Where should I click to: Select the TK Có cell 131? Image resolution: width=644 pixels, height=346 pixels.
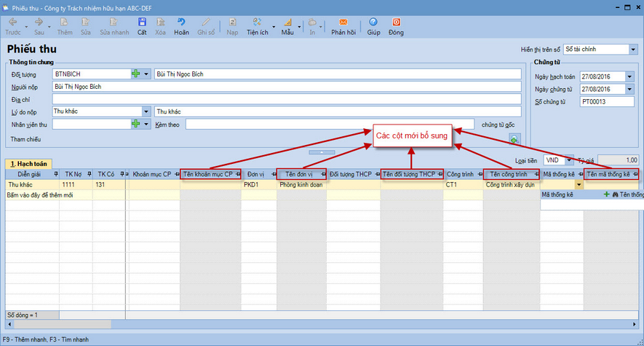pos(109,184)
